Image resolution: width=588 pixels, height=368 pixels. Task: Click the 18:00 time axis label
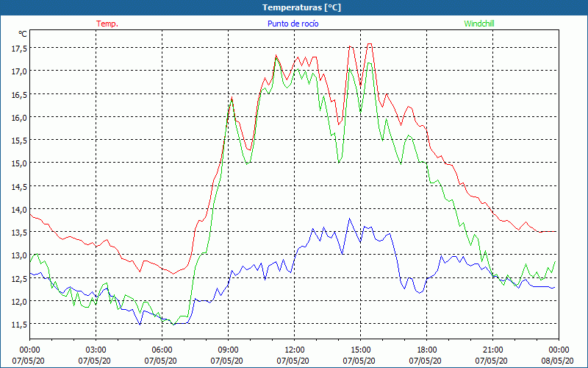coord(426,350)
